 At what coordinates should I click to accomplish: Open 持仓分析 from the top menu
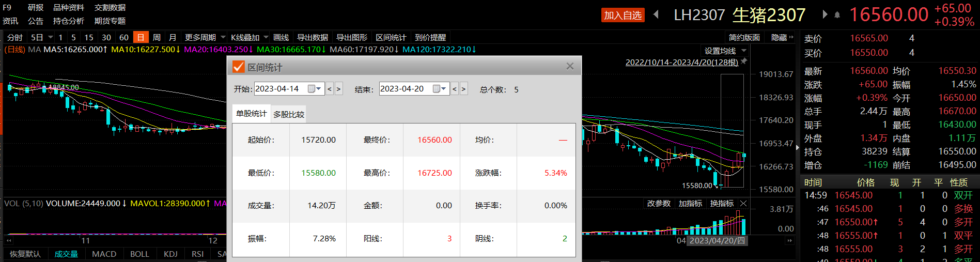(x=68, y=21)
